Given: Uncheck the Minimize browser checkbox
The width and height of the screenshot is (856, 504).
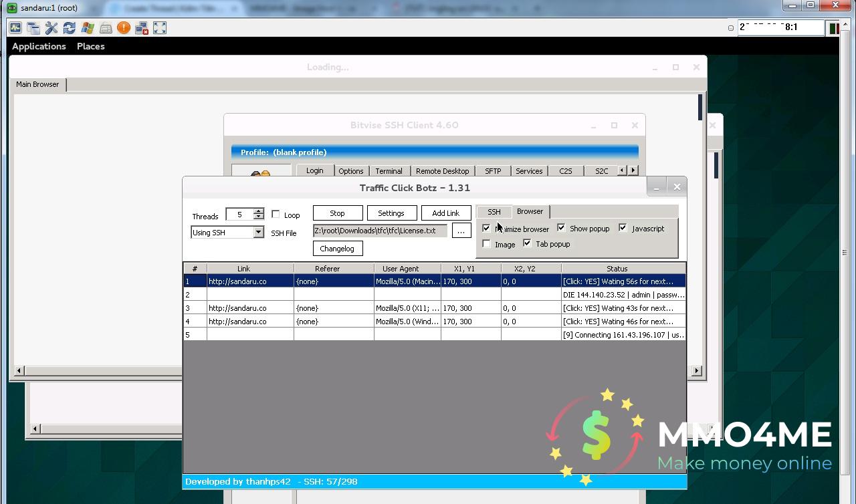Looking at the screenshot, I should point(486,229).
